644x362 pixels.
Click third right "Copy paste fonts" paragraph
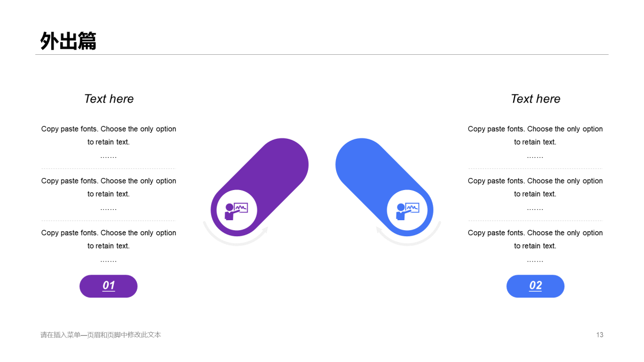click(x=535, y=246)
